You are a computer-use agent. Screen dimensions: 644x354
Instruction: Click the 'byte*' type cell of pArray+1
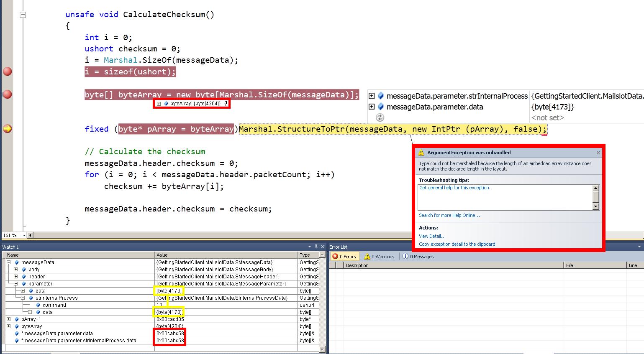tap(308, 319)
